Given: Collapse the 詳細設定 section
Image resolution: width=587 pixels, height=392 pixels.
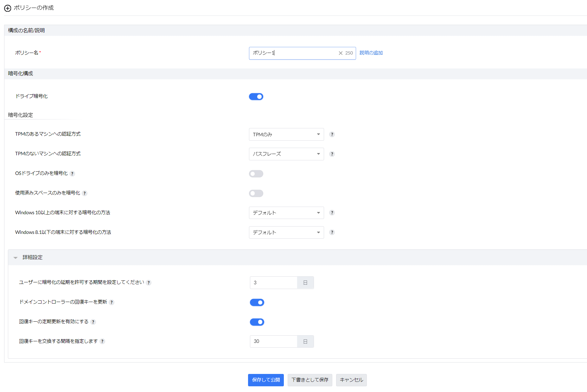Looking at the screenshot, I should point(16,258).
